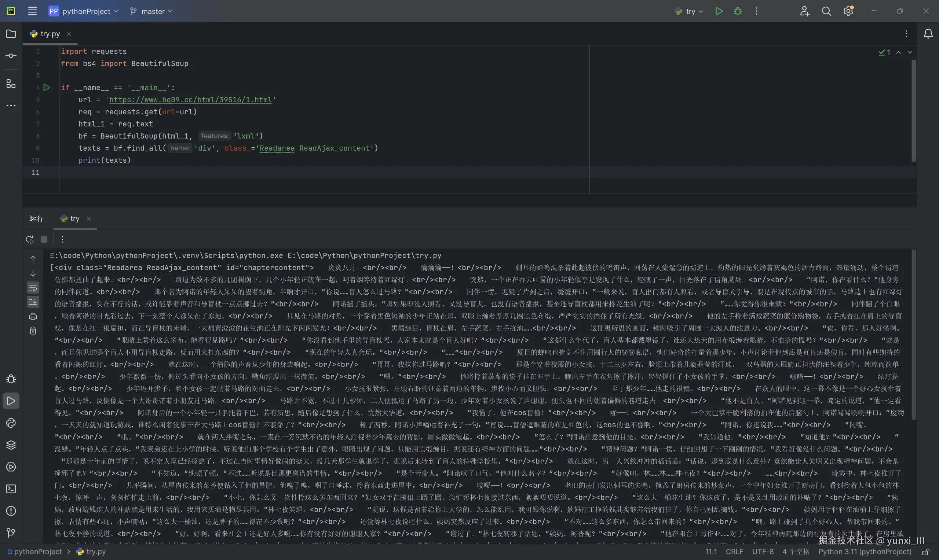This screenshot has height=560, width=939.
Task: Click Python 3.11 interpreter in status bar
Action: click(x=865, y=552)
